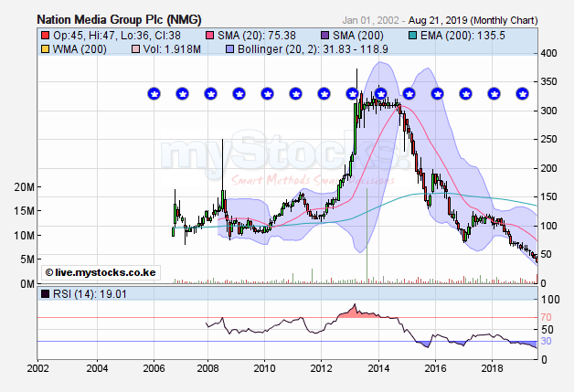Click the RSI (14): 19.01 label
This screenshot has width=574, height=392.
80,294
